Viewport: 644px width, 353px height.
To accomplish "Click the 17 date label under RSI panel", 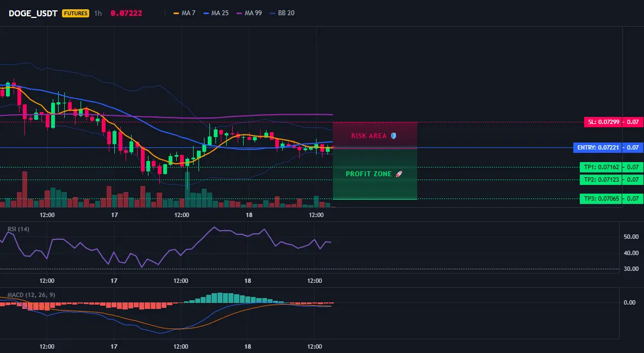I will (x=114, y=281).
